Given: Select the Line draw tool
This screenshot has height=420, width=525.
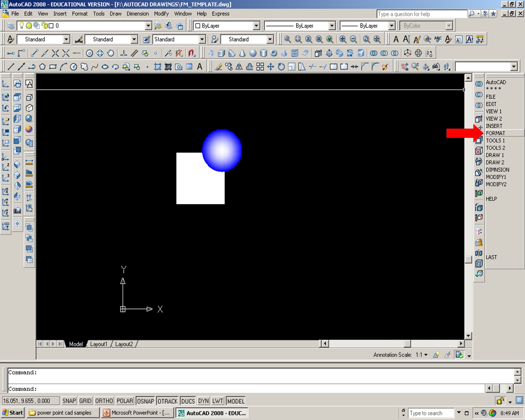Looking at the screenshot, I should 11,66.
